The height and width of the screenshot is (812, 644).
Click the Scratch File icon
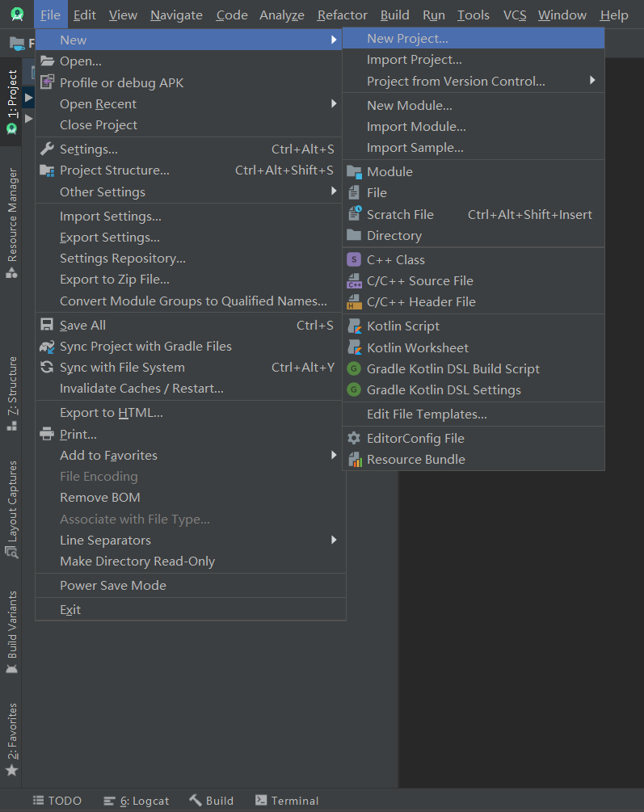pyautogui.click(x=355, y=214)
